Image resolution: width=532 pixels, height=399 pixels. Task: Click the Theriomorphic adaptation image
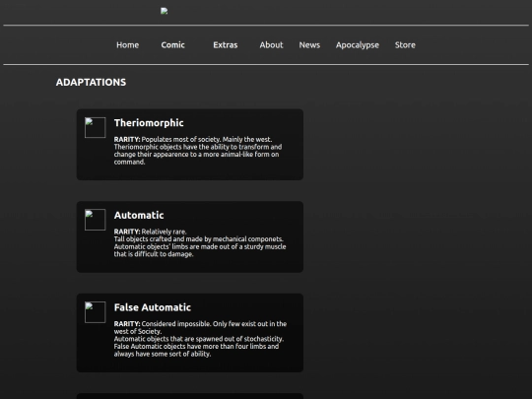tap(95, 127)
